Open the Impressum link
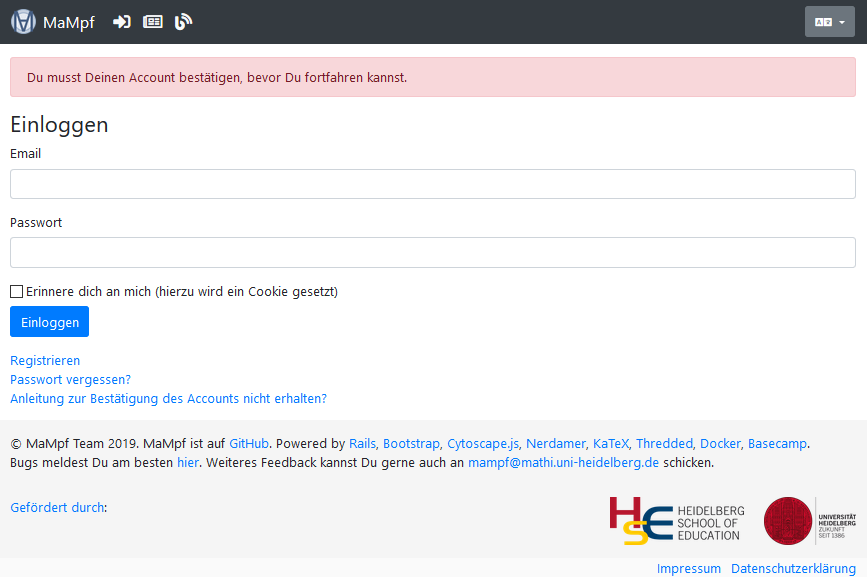867x578 pixels. 688,569
